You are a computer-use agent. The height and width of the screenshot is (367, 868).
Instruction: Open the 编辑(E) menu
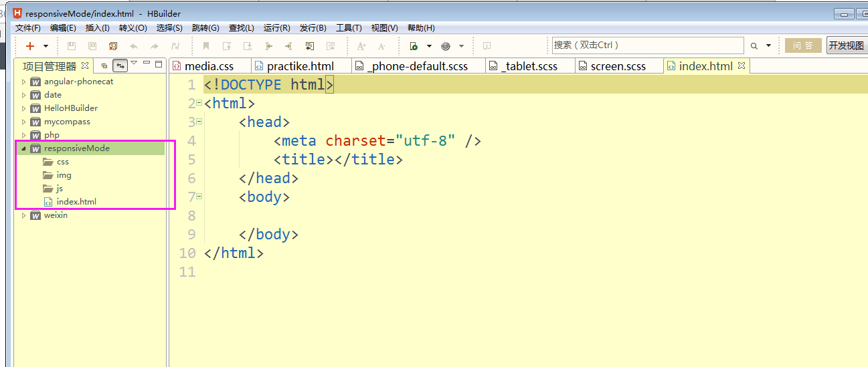63,27
